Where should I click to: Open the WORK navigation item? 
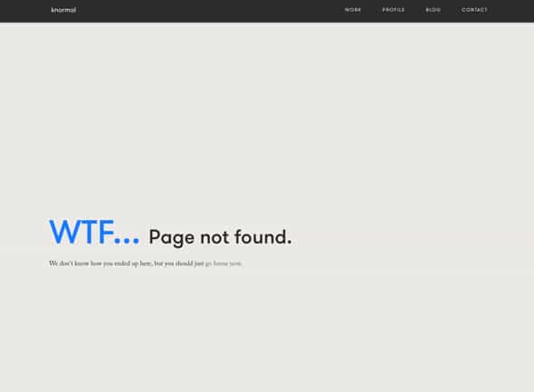(353, 10)
